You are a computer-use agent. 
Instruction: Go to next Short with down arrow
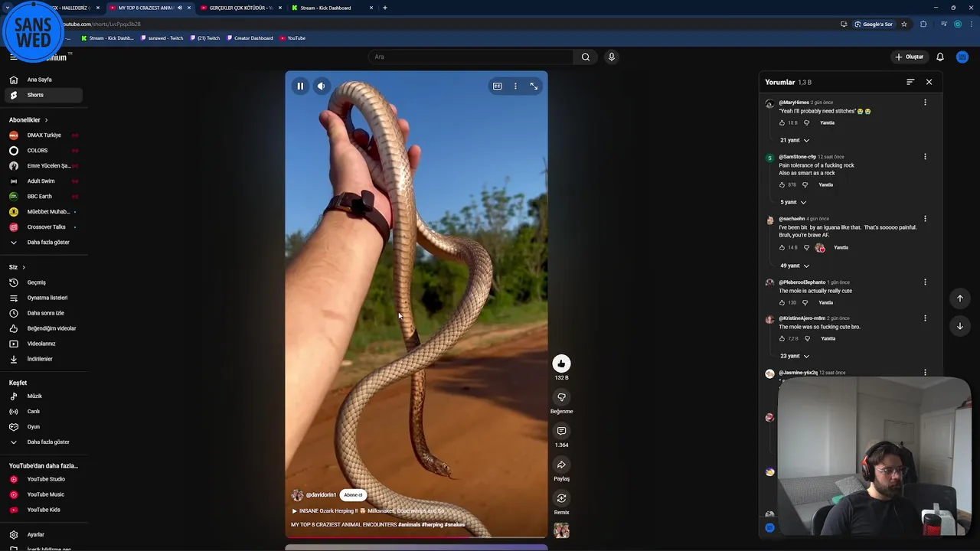click(x=960, y=326)
